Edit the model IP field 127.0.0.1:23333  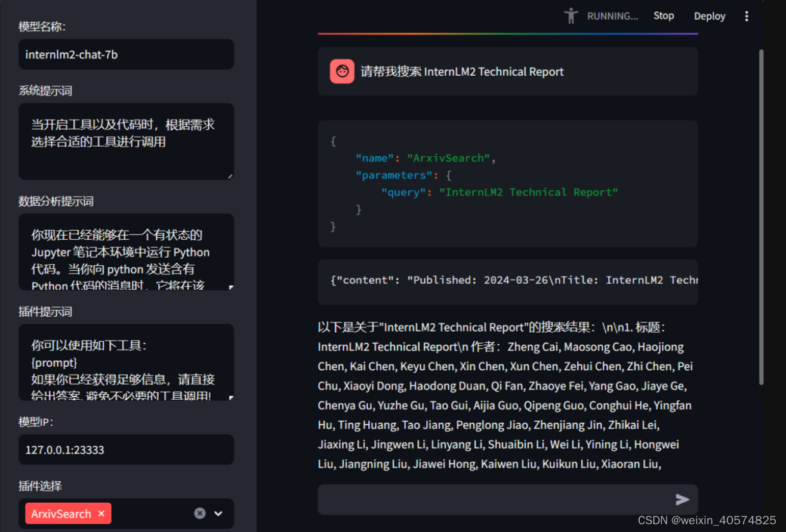126,450
